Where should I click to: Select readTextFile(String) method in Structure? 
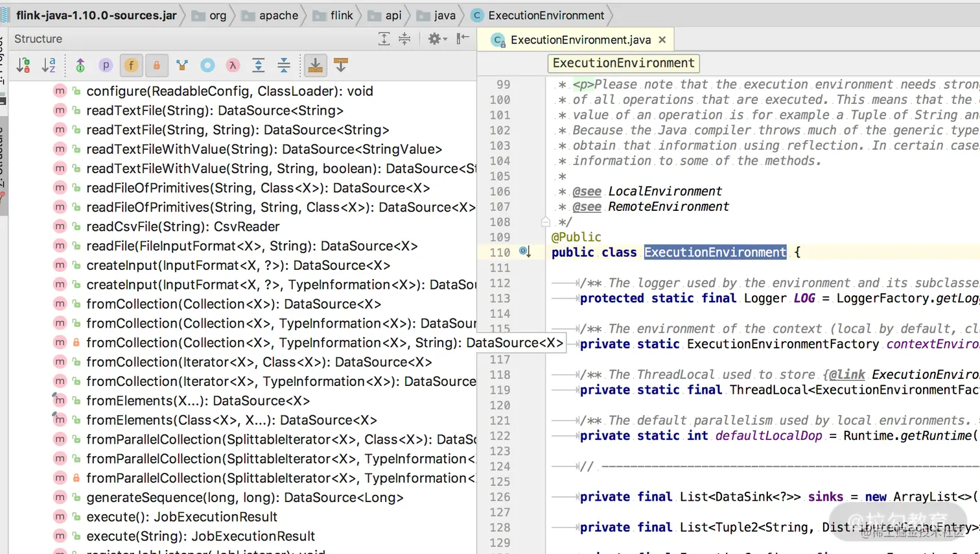pos(215,110)
